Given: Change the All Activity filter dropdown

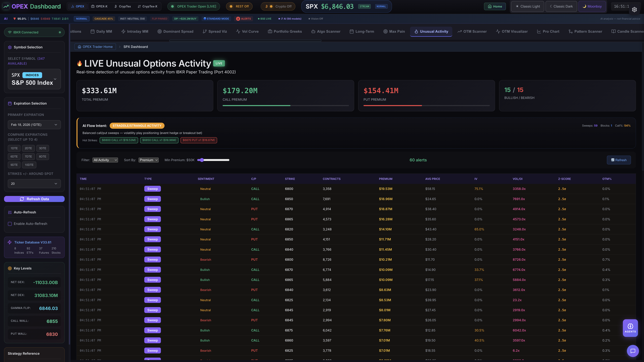Looking at the screenshot, I should [105, 160].
